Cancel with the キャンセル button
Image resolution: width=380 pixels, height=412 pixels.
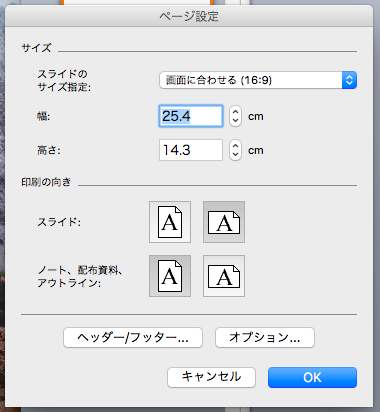coord(211,377)
